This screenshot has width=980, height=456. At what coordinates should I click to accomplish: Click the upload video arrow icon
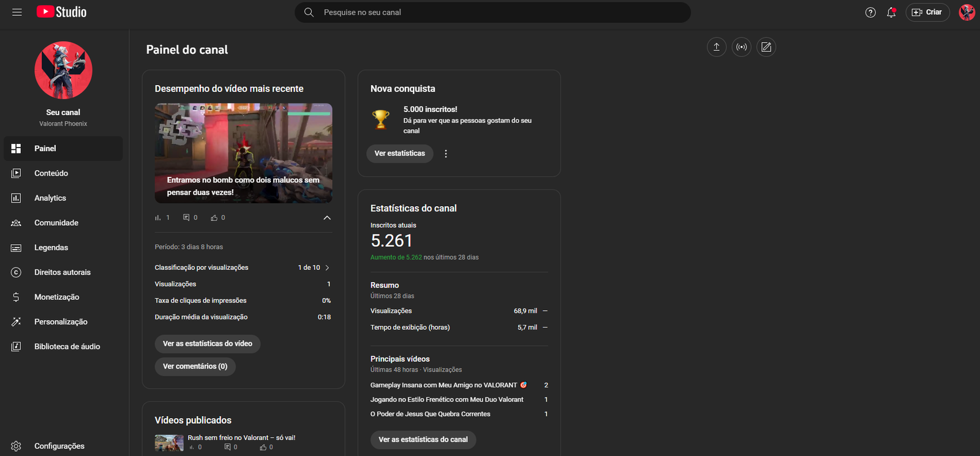pos(717,47)
